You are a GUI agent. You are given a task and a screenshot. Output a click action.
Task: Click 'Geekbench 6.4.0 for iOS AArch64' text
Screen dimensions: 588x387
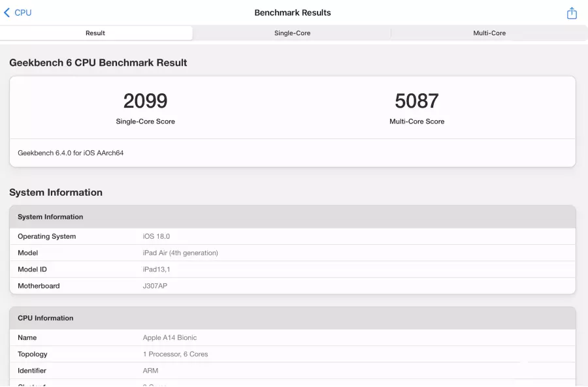tap(71, 153)
